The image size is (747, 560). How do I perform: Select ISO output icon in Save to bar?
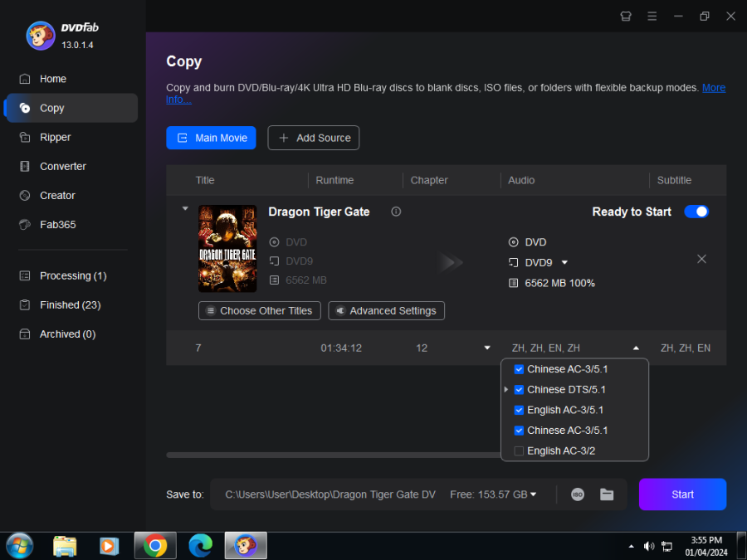[x=578, y=494]
